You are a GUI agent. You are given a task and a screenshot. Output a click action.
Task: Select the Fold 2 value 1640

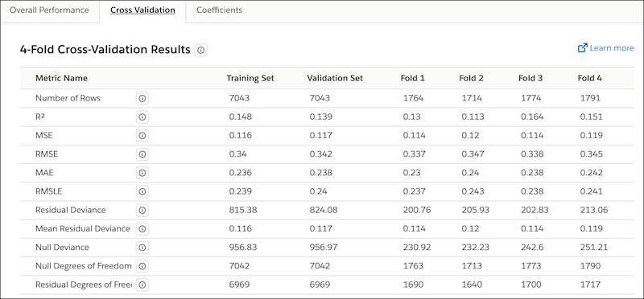(x=472, y=285)
